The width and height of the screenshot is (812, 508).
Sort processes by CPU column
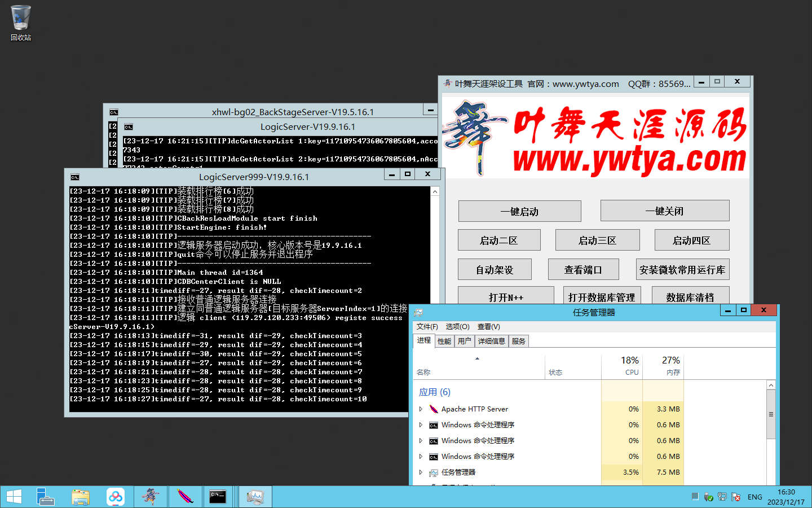[x=622, y=367]
